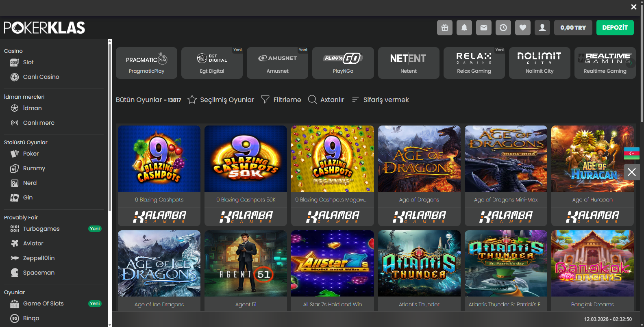Select the Netent provider tab
The width and height of the screenshot is (644, 327).
pyautogui.click(x=409, y=63)
